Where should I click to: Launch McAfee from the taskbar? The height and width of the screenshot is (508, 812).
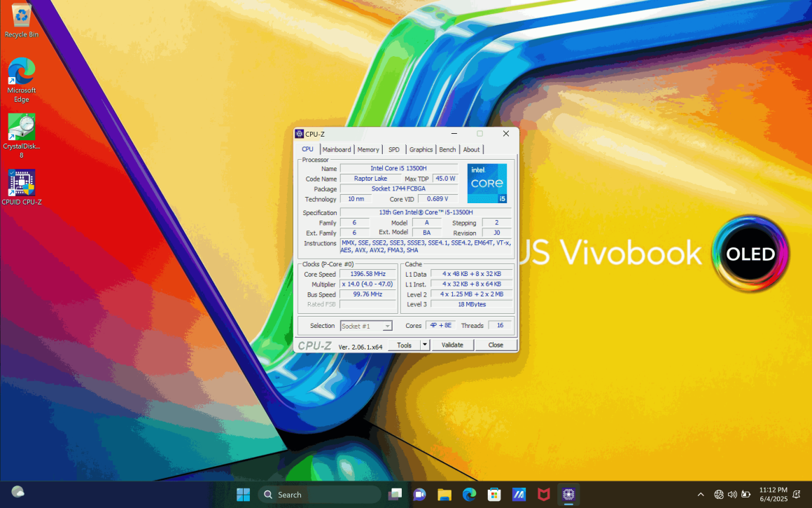[x=544, y=494]
